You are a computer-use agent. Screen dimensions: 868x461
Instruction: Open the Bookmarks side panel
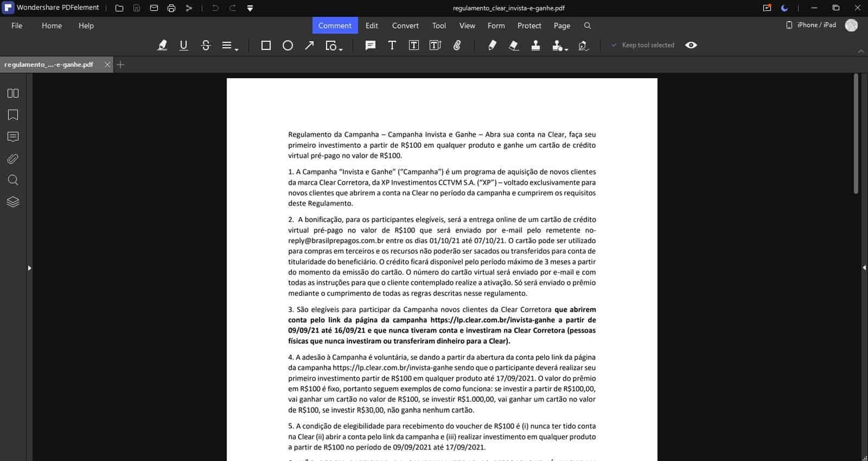click(13, 115)
